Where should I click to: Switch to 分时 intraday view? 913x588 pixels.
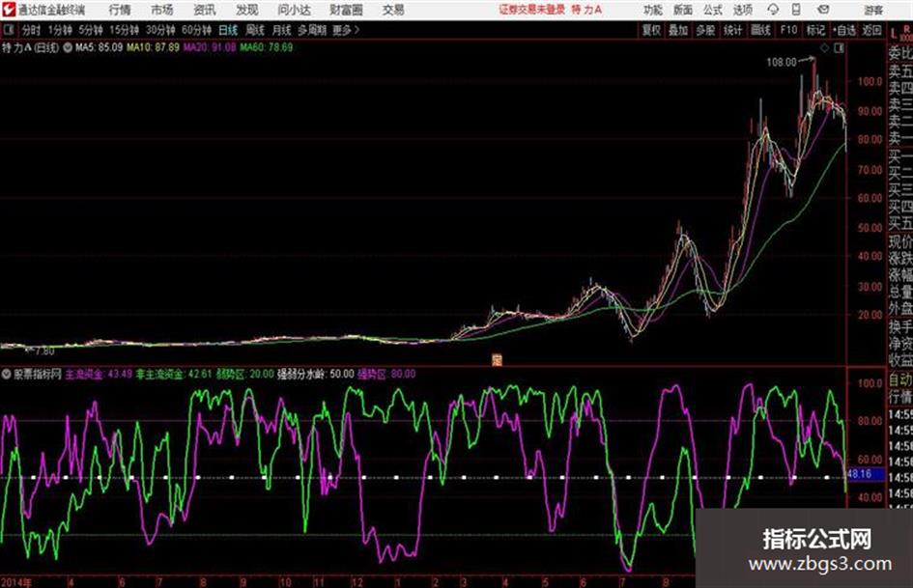click(32, 30)
